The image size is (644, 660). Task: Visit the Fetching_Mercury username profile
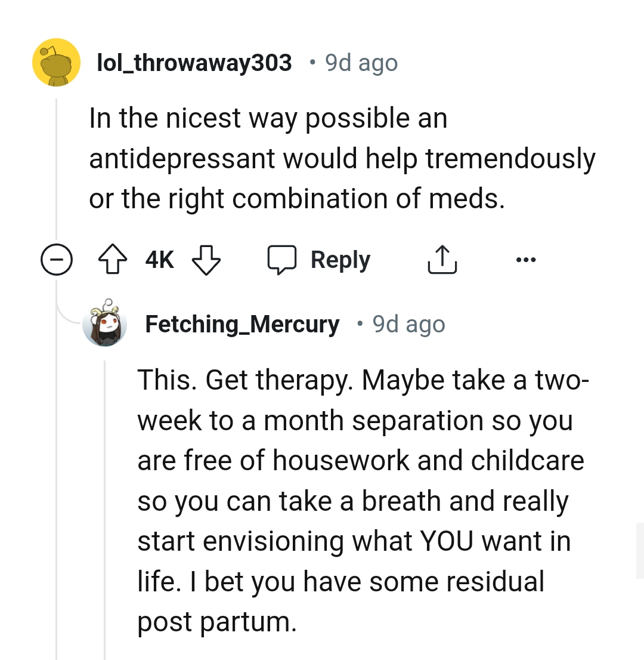[x=242, y=324]
